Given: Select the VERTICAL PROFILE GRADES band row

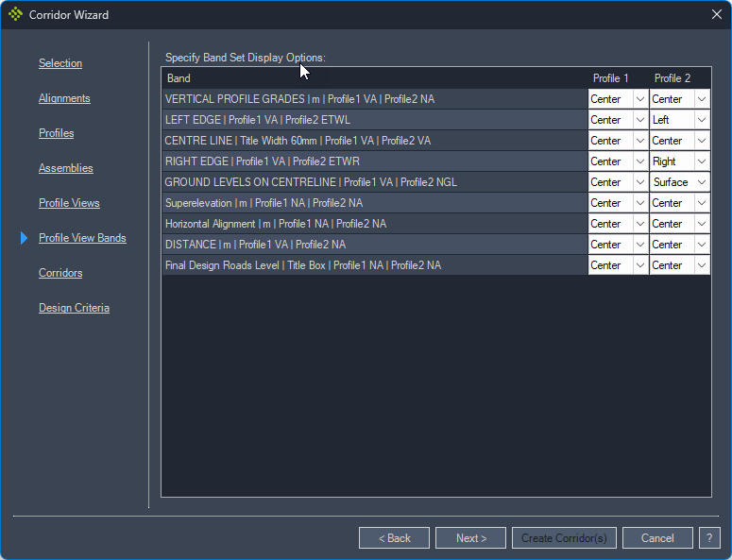Looking at the screenshot, I should (374, 99).
